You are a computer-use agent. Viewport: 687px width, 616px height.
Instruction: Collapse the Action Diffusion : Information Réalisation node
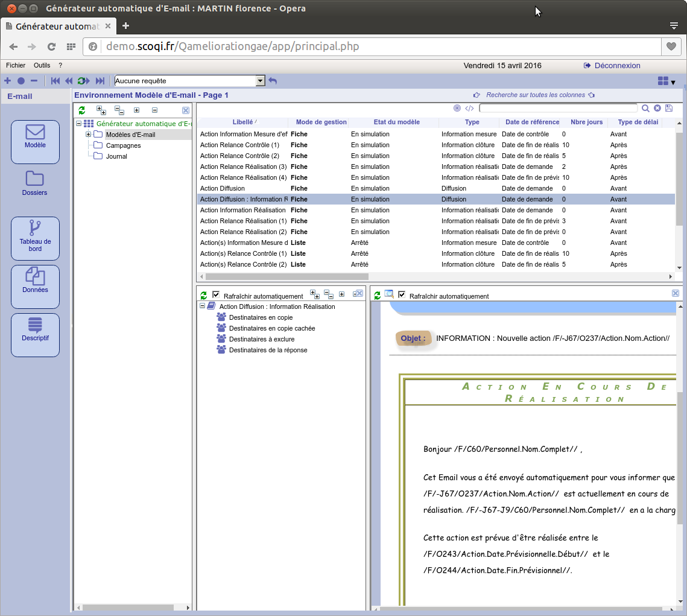[x=202, y=306]
